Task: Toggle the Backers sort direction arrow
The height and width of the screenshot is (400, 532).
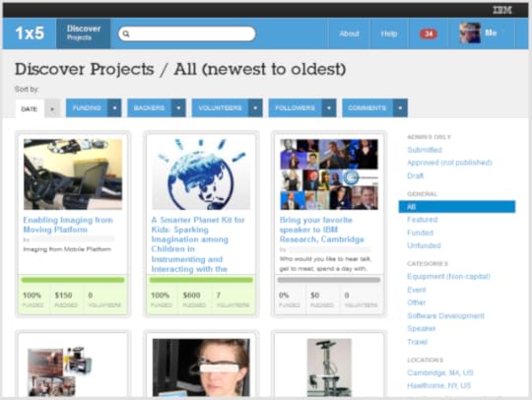Action: (178, 108)
